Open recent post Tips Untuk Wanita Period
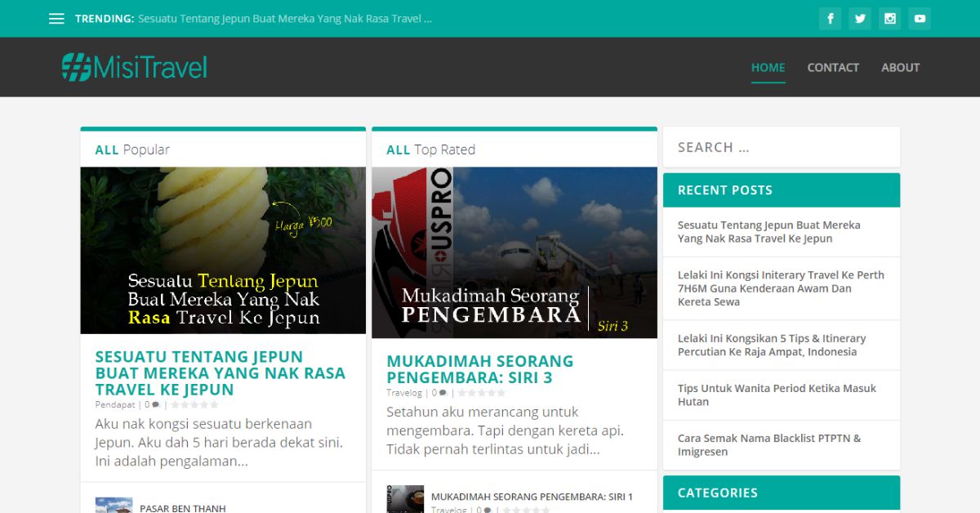Image resolution: width=980 pixels, height=513 pixels. 777,395
